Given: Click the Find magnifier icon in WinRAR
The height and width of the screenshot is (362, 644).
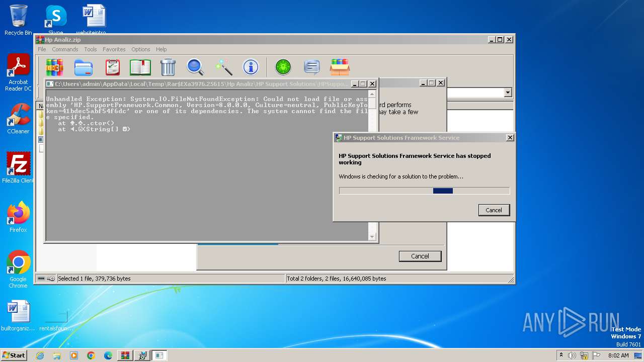Looking at the screenshot, I should coord(195,67).
